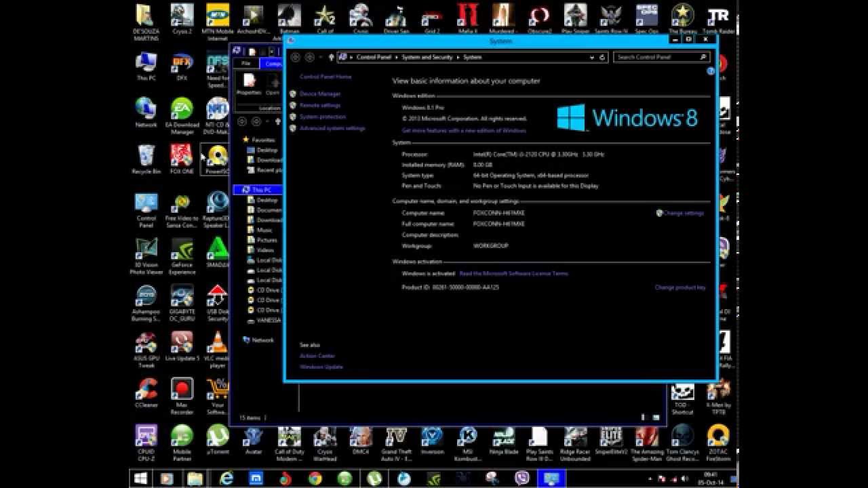Go to Control Panel Home
Image resolution: width=868 pixels, height=488 pixels.
[325, 77]
